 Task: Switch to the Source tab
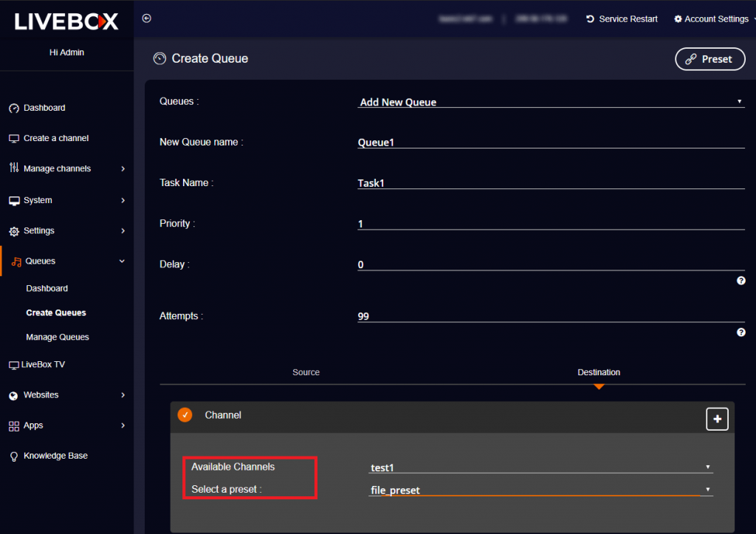(x=306, y=372)
